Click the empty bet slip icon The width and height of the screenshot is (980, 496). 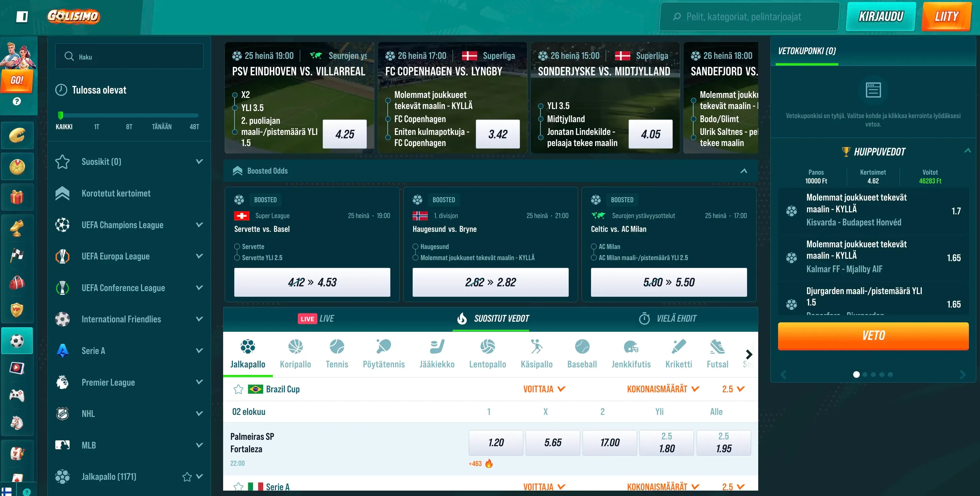[873, 90]
